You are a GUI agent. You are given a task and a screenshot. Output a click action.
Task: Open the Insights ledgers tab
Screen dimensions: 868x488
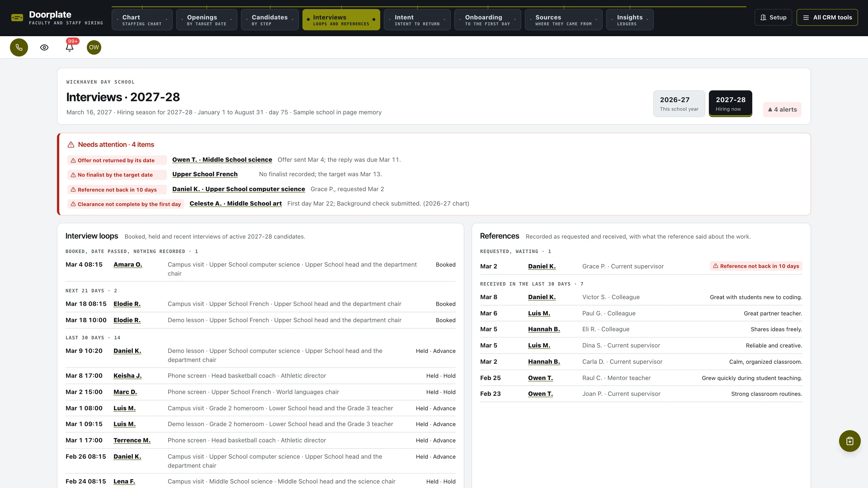630,20
